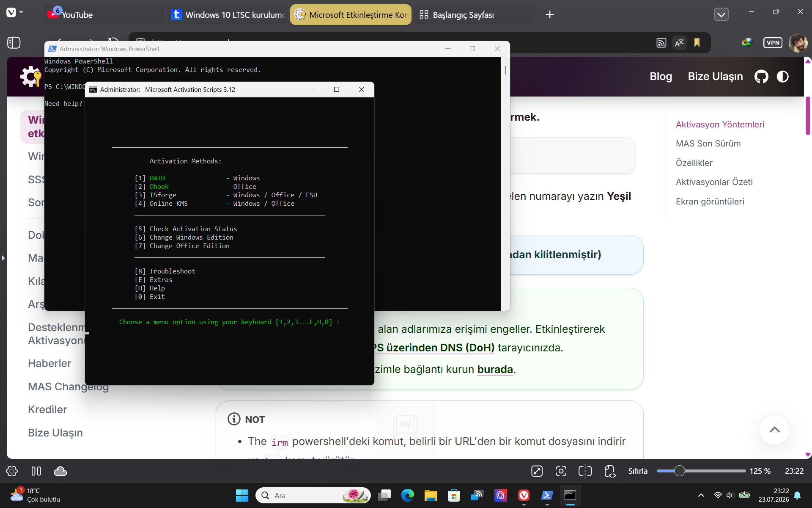This screenshot has width=812, height=508.
Task: Open browser settings gear in status bar
Action: click(12, 471)
